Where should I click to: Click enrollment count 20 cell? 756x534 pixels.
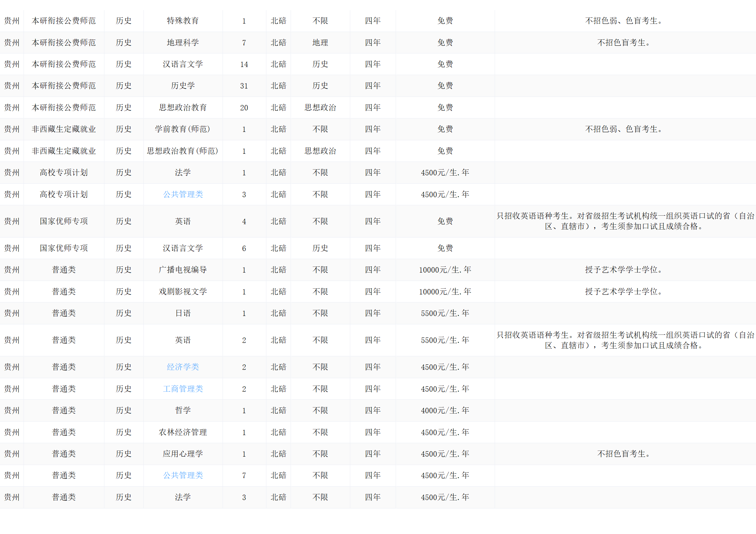(244, 108)
